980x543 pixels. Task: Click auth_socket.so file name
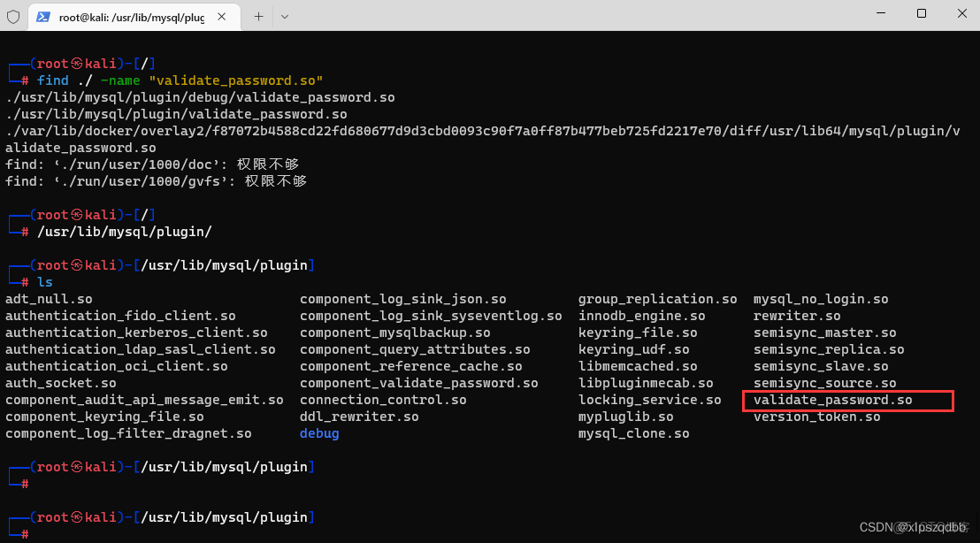pyautogui.click(x=61, y=384)
